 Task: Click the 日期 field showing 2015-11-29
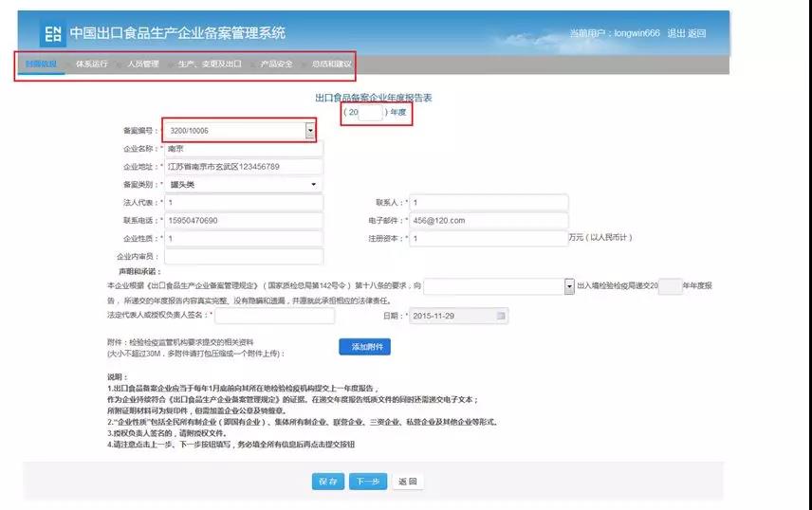[x=458, y=316]
